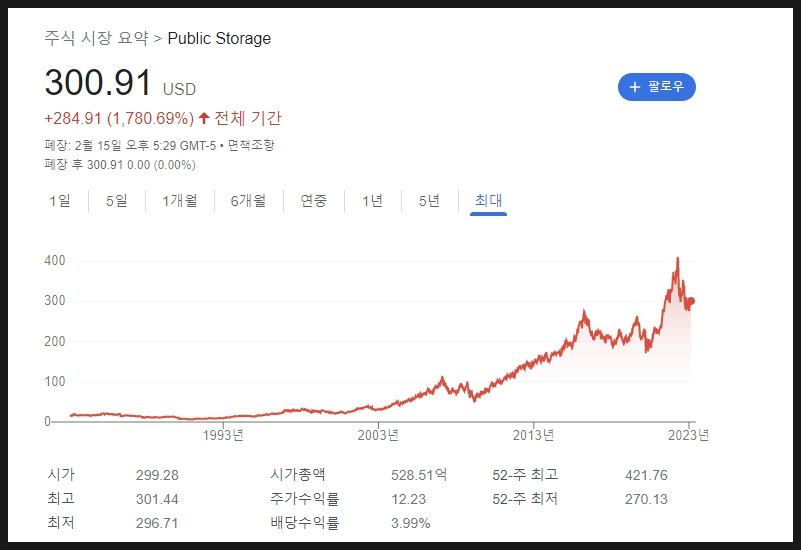Image resolution: width=801 pixels, height=550 pixels.
Task: Click the red current-price dot on chart
Action: (691, 301)
